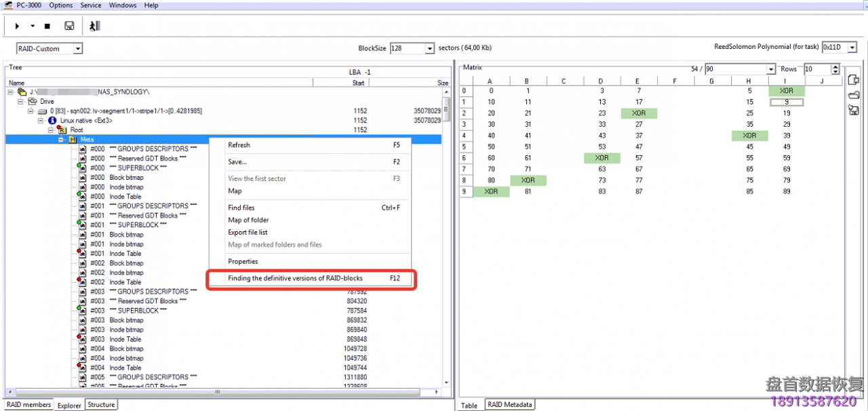Open the ReedSolomon Polynomial 0x11D dropdown
This screenshot has height=411, width=868.
pos(852,47)
